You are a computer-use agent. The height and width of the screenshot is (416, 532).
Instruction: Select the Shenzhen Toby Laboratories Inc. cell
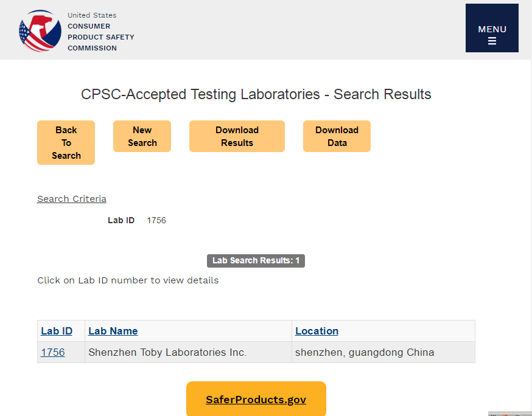[x=167, y=352]
